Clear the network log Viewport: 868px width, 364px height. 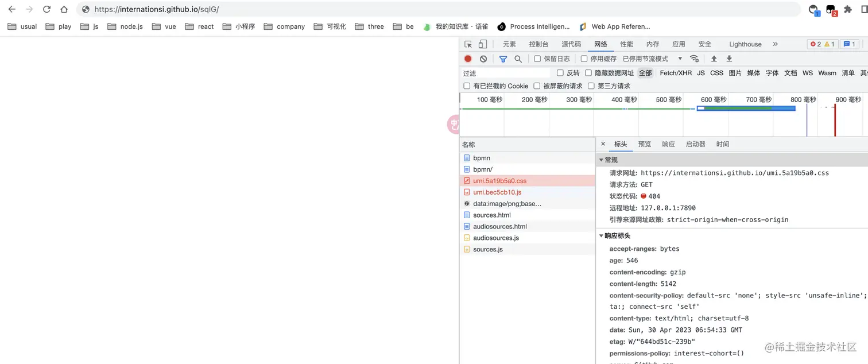click(x=483, y=59)
